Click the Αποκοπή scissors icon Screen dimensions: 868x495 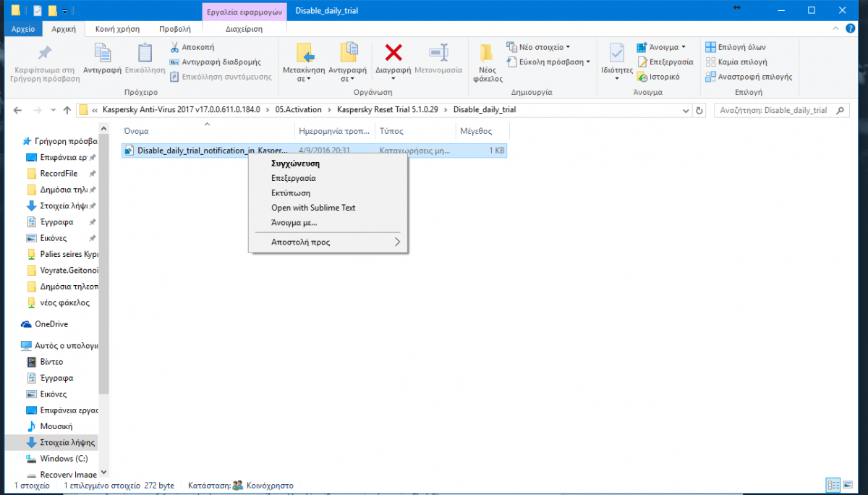coord(175,48)
